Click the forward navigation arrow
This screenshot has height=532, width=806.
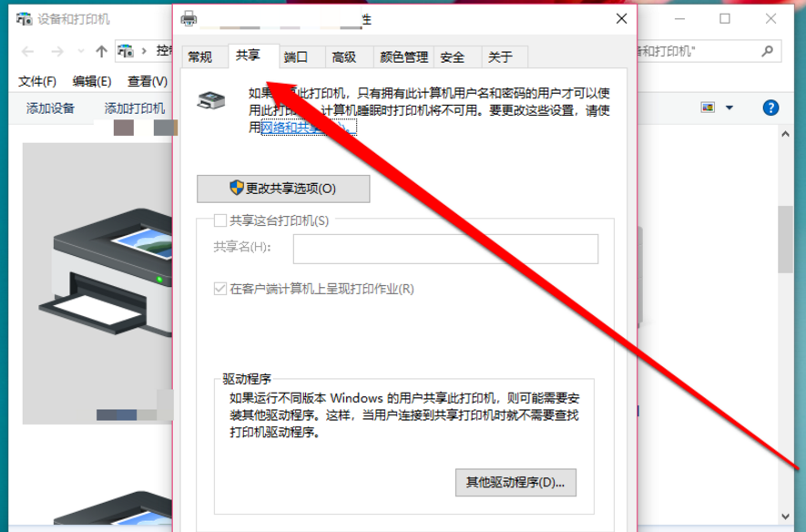(x=57, y=50)
